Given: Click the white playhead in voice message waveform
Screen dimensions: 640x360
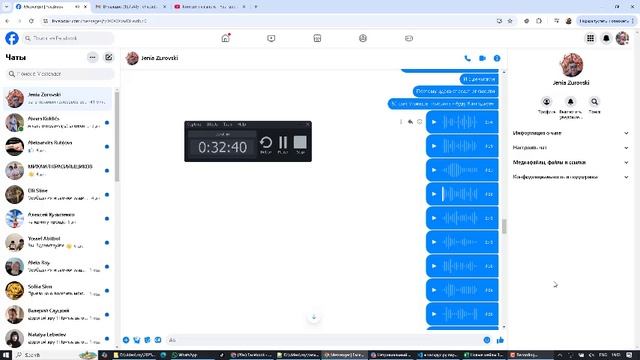Looking at the screenshot, I should (443, 194).
